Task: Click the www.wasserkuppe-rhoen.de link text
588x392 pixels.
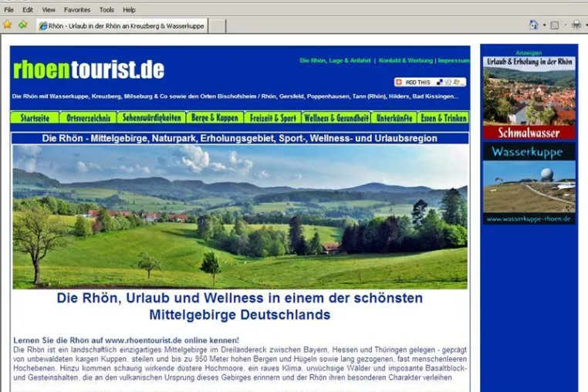Action: [529, 218]
